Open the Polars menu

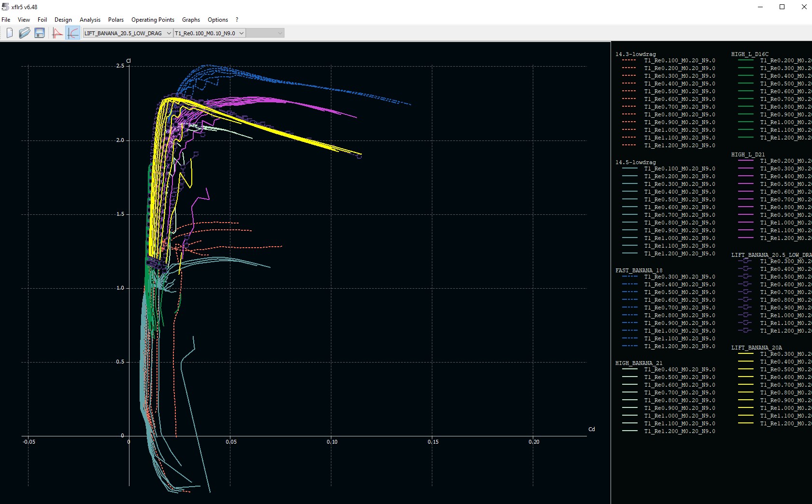click(x=115, y=20)
